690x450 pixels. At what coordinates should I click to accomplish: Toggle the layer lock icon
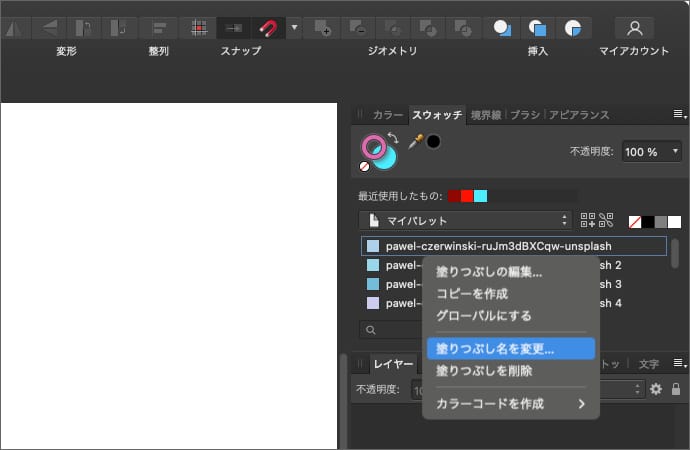point(676,389)
